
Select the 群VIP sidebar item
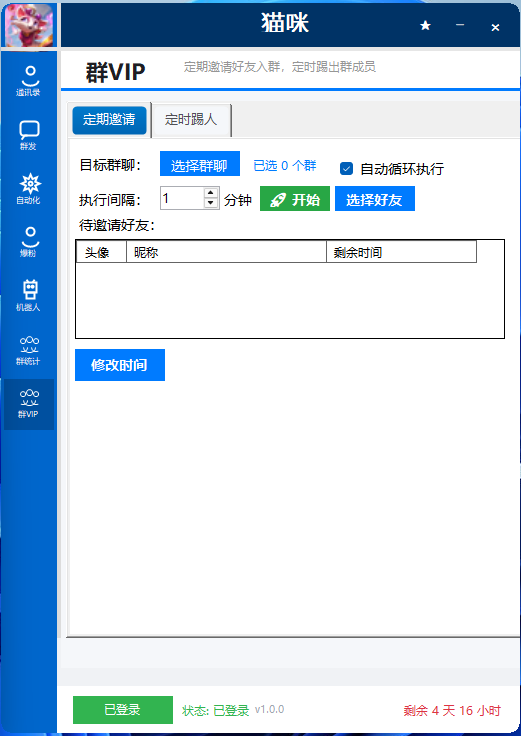pyautogui.click(x=29, y=404)
